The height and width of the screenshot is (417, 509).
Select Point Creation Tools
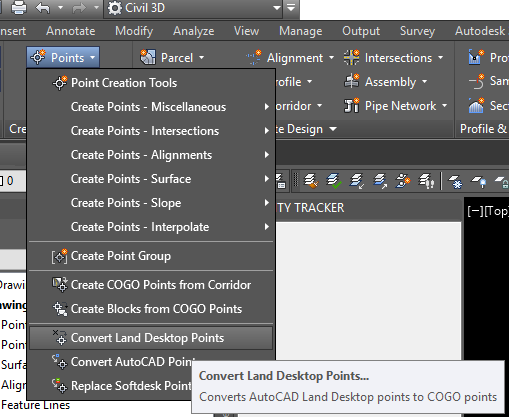pos(151,83)
